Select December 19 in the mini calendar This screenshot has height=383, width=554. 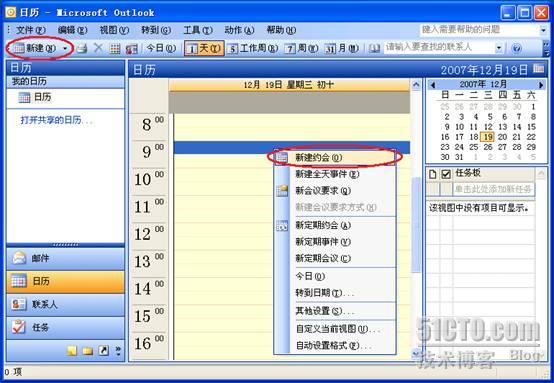coord(488,137)
